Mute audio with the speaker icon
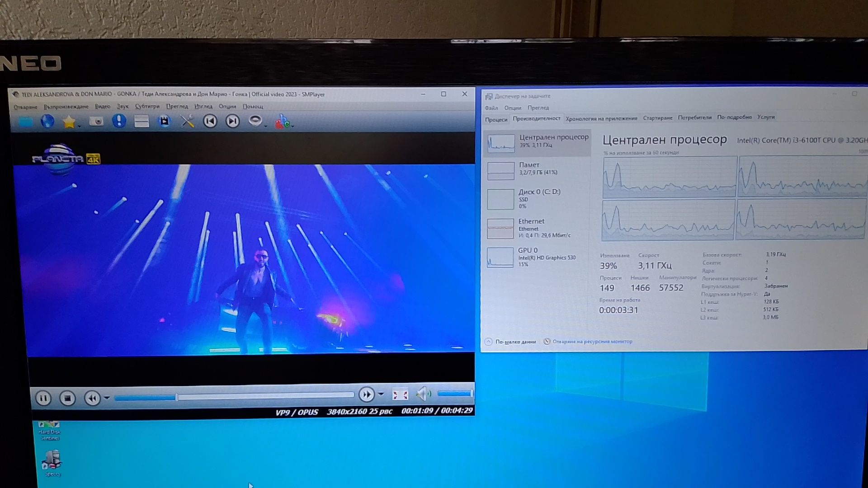The height and width of the screenshot is (488, 868). pos(424,394)
